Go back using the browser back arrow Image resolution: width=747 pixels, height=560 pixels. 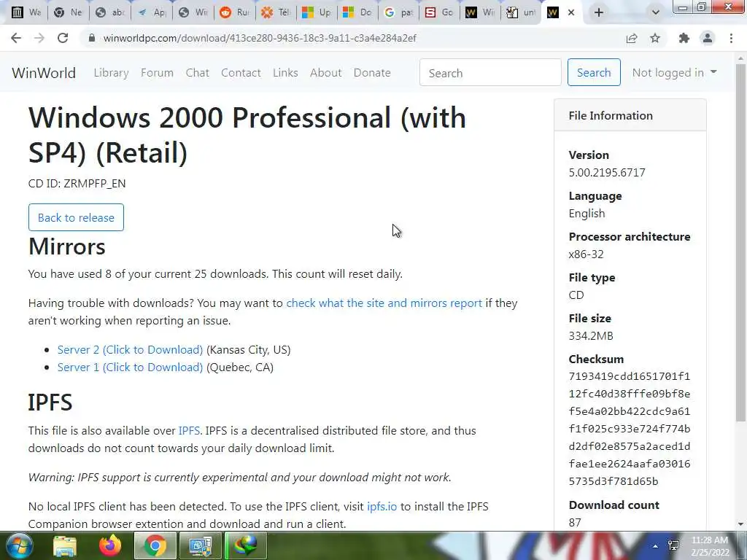click(x=16, y=38)
